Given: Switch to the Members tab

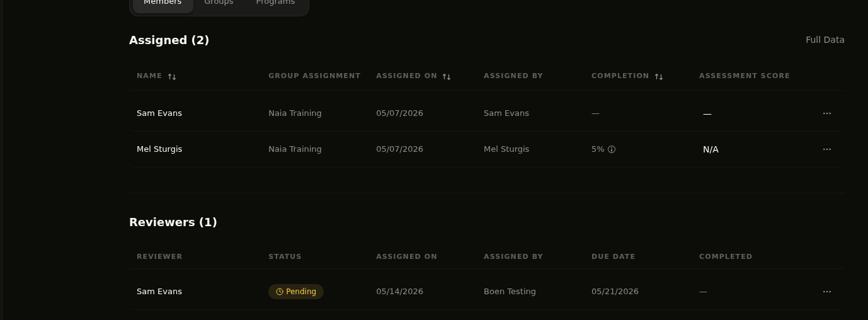Looking at the screenshot, I should (x=163, y=3).
